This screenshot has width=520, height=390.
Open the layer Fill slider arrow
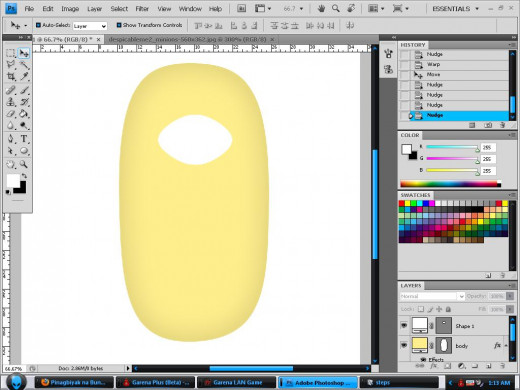[x=510, y=309]
